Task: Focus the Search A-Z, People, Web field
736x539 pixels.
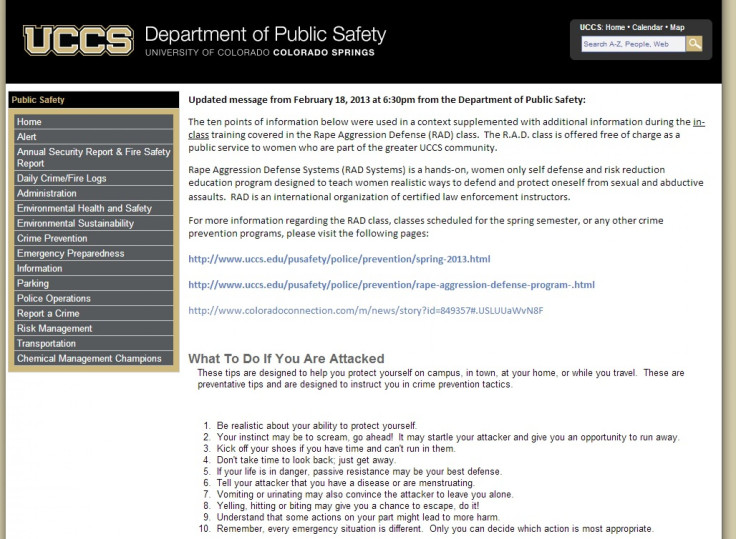Action: (x=633, y=44)
